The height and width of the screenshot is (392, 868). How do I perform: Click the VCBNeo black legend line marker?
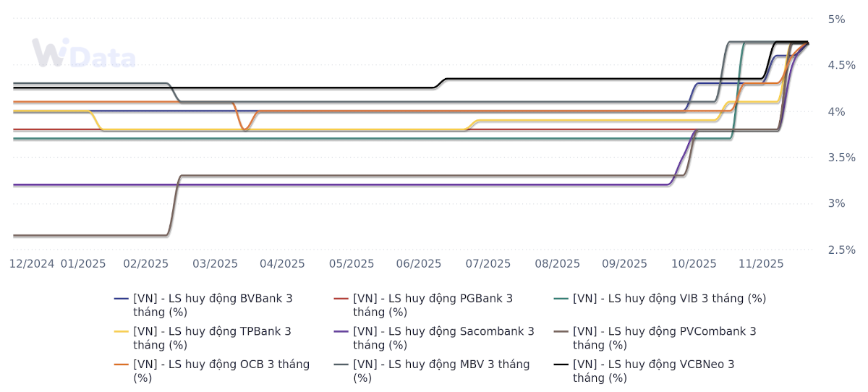pyautogui.click(x=561, y=365)
